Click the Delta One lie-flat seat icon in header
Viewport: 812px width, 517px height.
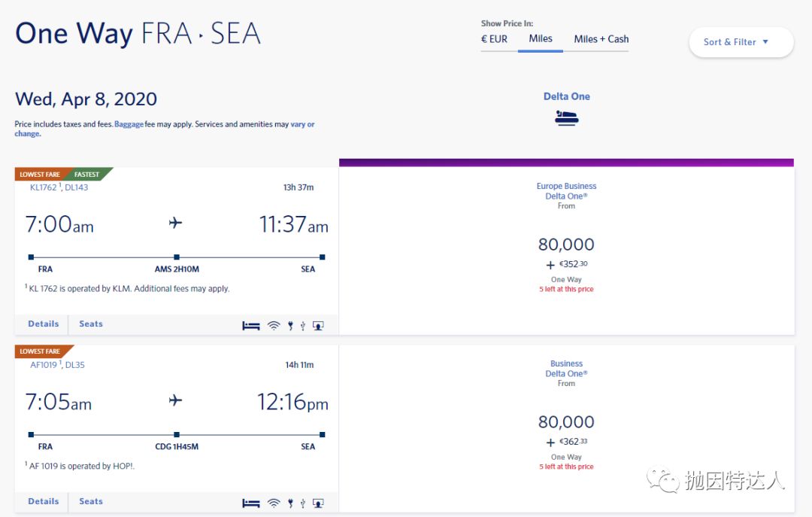566,118
